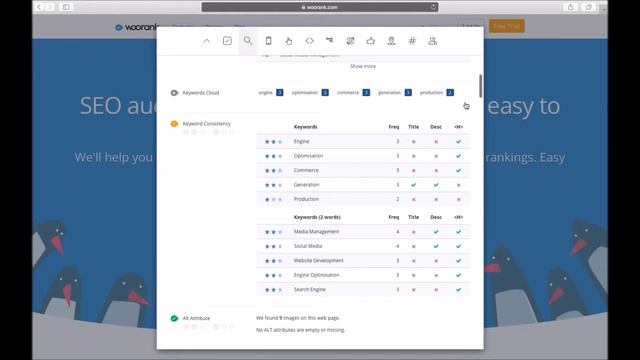
Task: Click the WooRank logo in the header
Action: 136,27
